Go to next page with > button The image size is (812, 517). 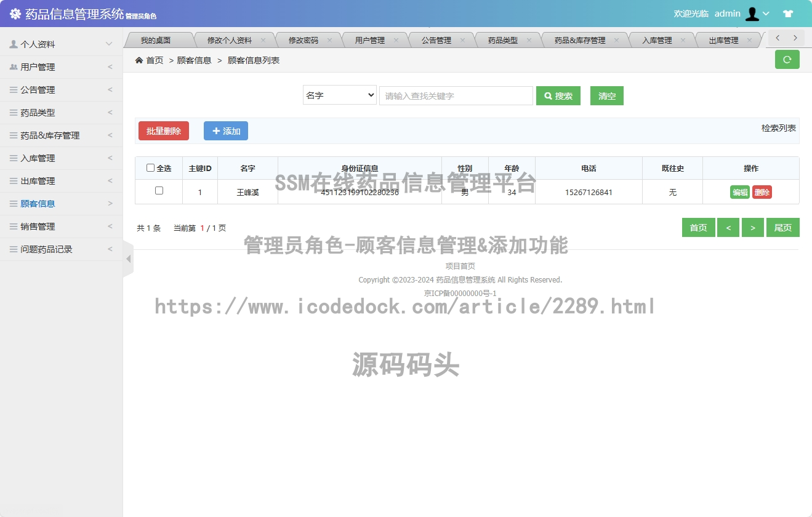click(753, 228)
